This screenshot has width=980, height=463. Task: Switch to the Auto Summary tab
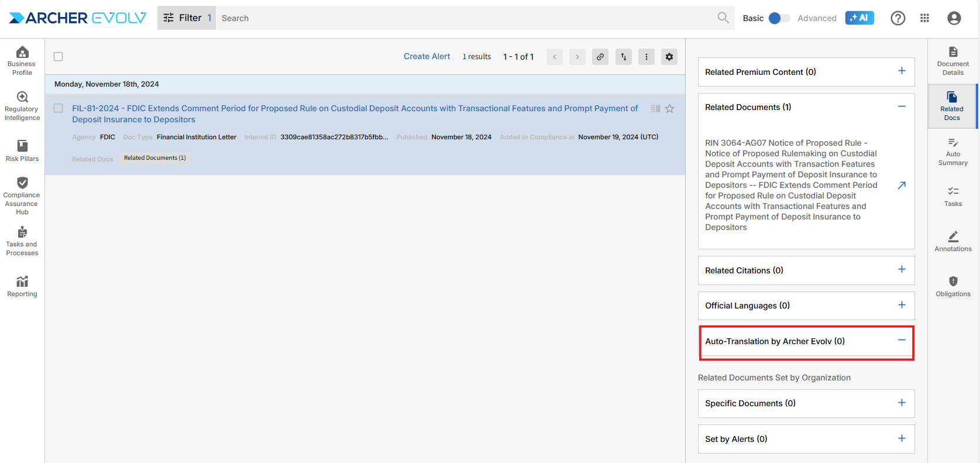[953, 152]
